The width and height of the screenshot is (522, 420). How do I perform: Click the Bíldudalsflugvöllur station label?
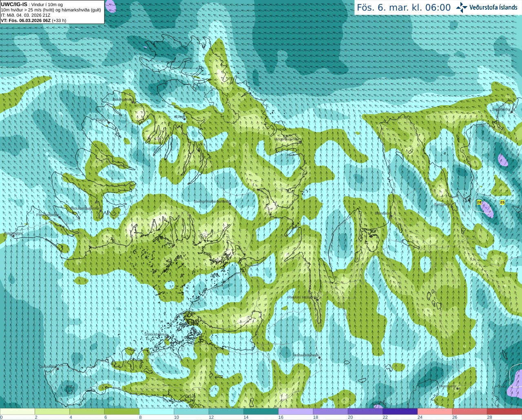[x=85, y=208]
